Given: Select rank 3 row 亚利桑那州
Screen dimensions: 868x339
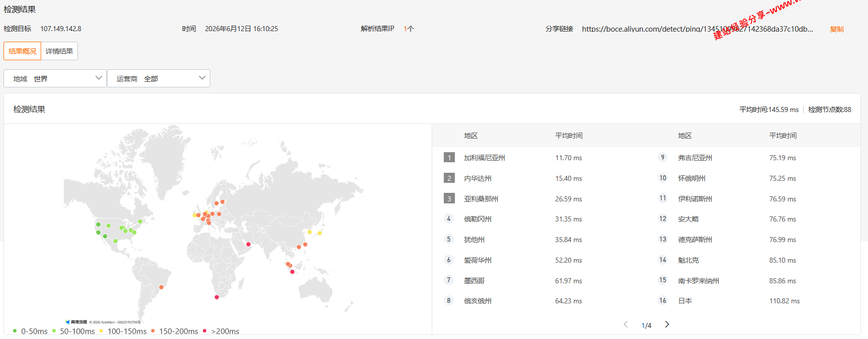Looking at the screenshot, I should (539, 199).
